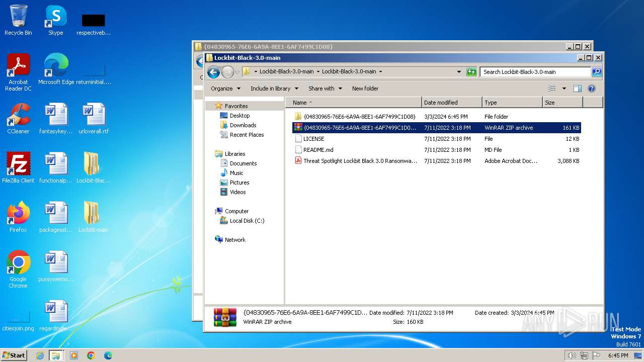644x362 pixels.
Task: Open Music library in navigation pane
Action: pos(236,173)
